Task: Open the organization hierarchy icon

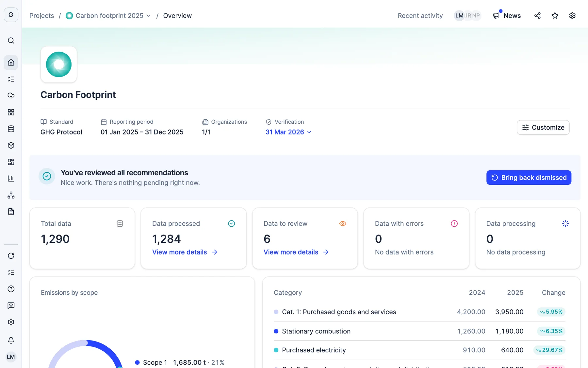Action: coord(11,195)
